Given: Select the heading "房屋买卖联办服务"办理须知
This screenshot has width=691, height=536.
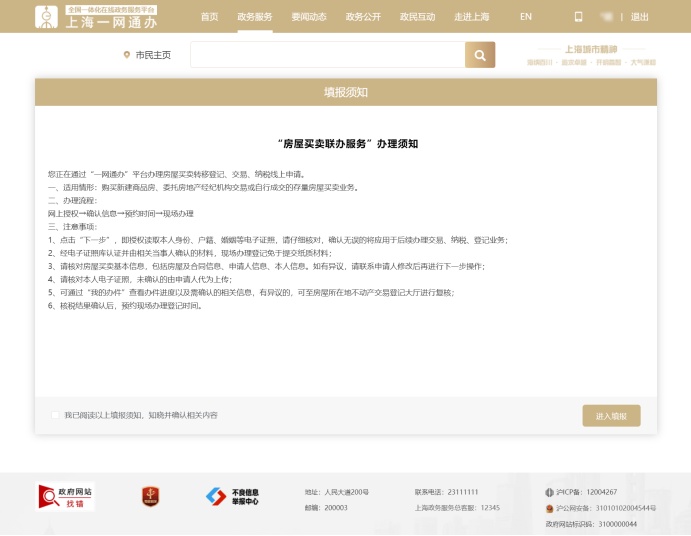Looking at the screenshot, I should [348, 144].
